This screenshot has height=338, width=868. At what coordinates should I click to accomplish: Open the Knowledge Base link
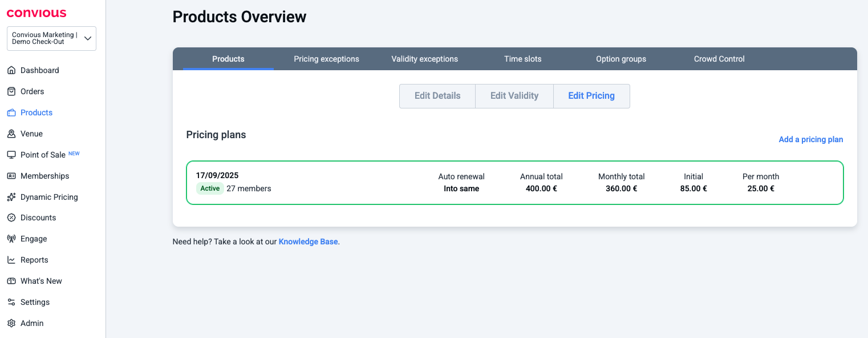coord(308,242)
